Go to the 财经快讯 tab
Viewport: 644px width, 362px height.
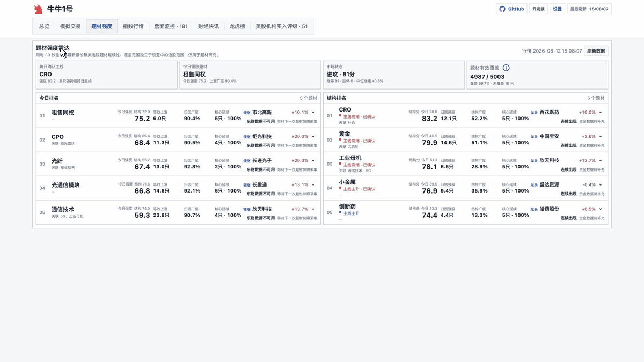(x=208, y=26)
